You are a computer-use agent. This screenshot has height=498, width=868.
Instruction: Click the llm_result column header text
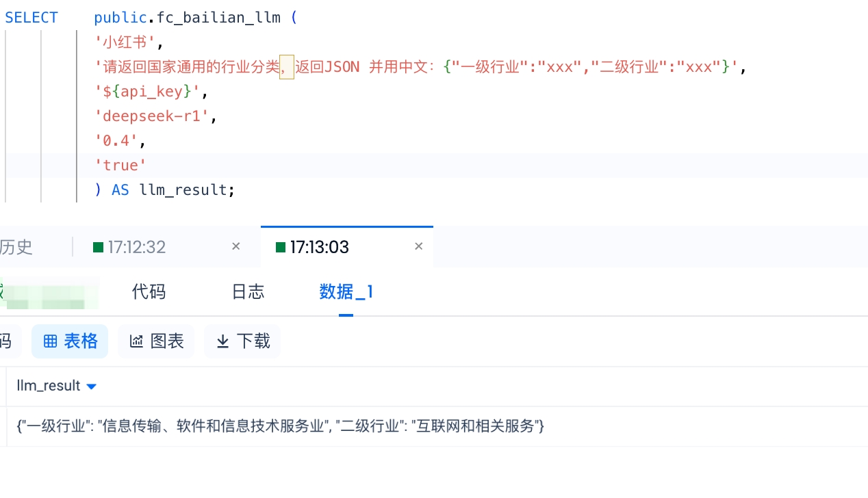point(49,386)
